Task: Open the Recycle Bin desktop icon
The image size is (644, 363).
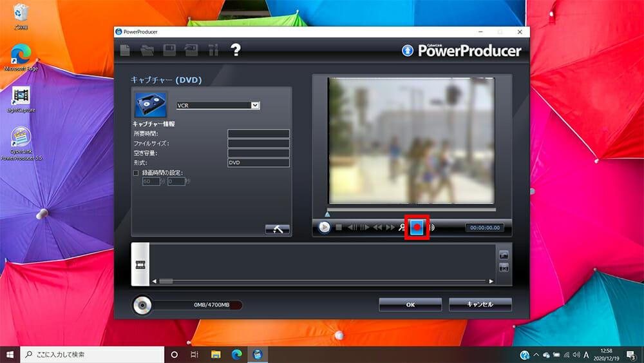Action: (x=21, y=17)
